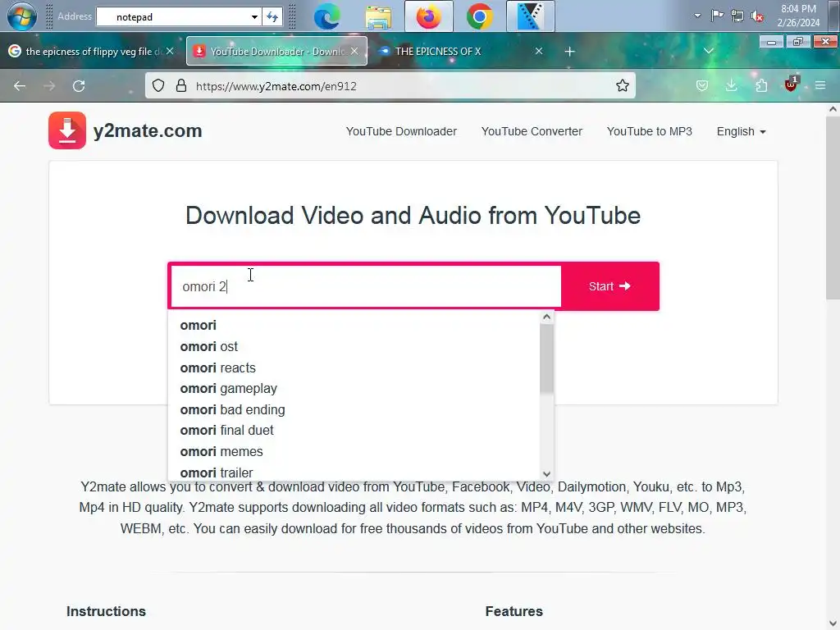Open a new browser tab
This screenshot has height=630, width=840.
569,52
